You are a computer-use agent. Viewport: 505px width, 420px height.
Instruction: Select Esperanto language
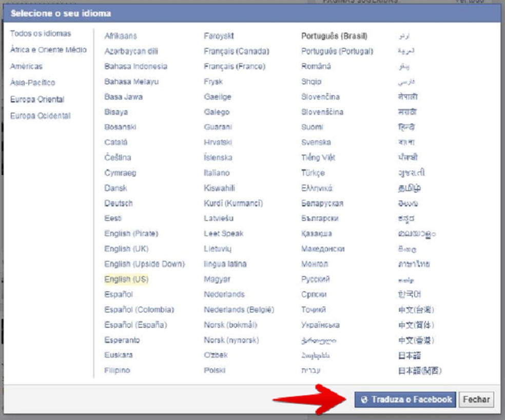coord(122,340)
